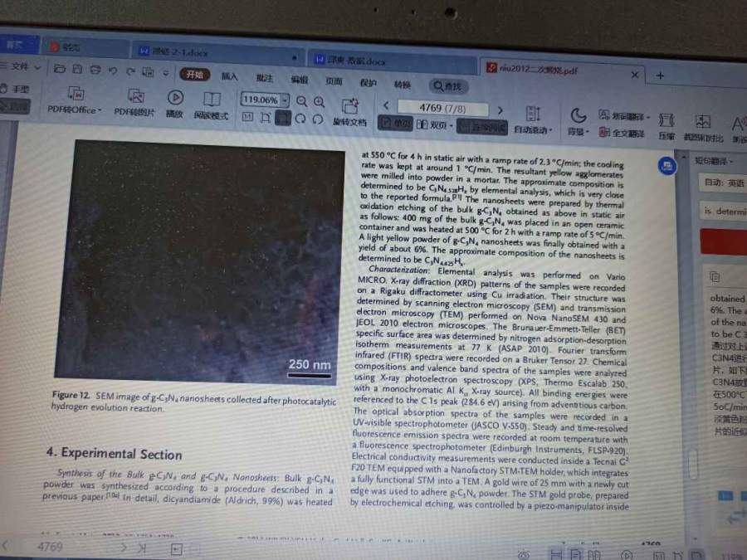Select the 编辑 ribbon tab
Screen dimensions: 747x560
point(299,79)
